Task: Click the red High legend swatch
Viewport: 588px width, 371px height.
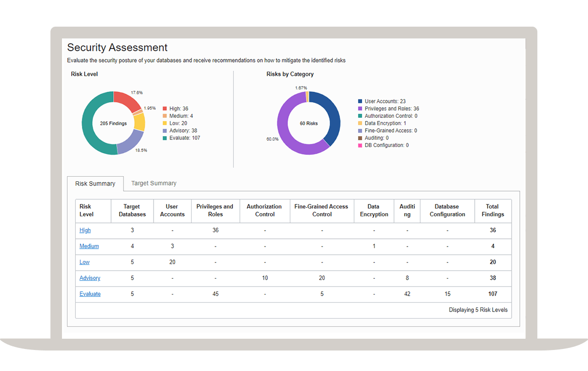Action: (165, 109)
